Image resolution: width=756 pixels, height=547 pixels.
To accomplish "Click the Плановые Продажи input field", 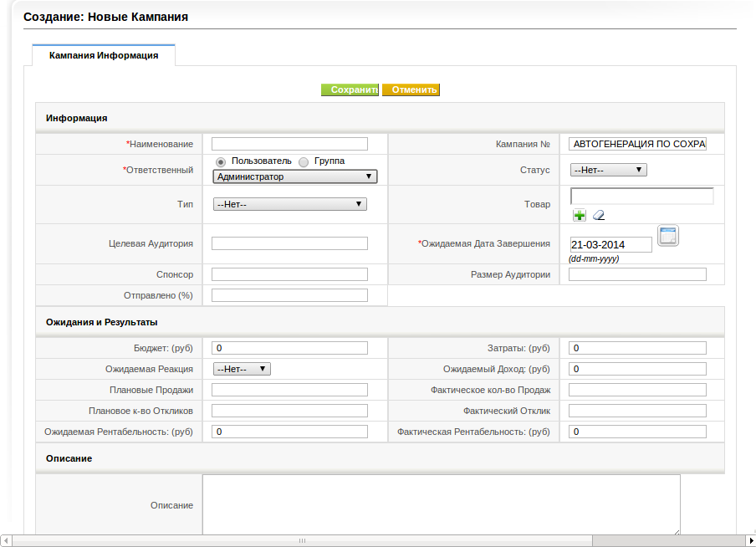I will 289,390.
